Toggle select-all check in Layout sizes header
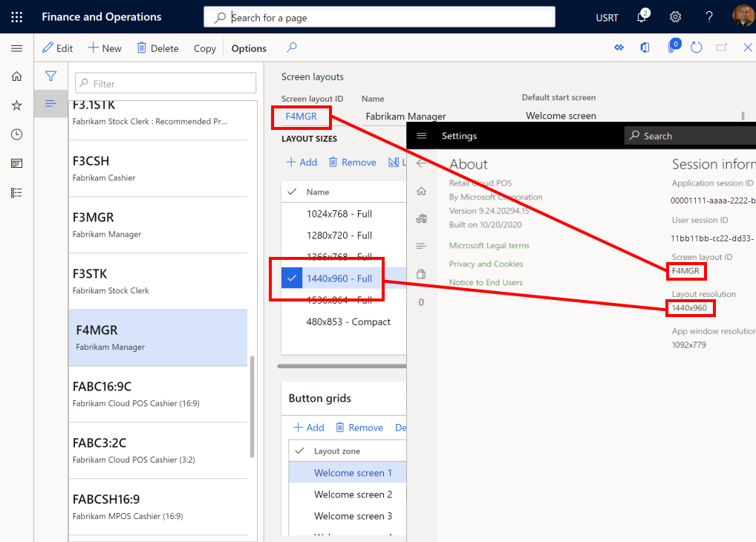This screenshot has height=542, width=756. click(292, 192)
